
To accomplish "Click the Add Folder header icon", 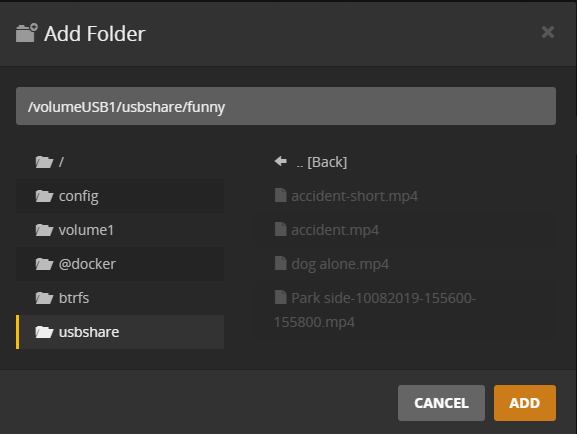I will coord(26,33).
